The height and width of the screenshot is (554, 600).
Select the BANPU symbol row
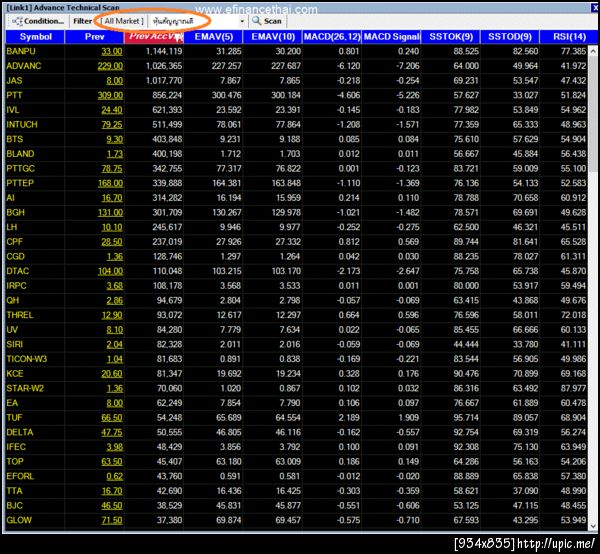tap(297, 51)
